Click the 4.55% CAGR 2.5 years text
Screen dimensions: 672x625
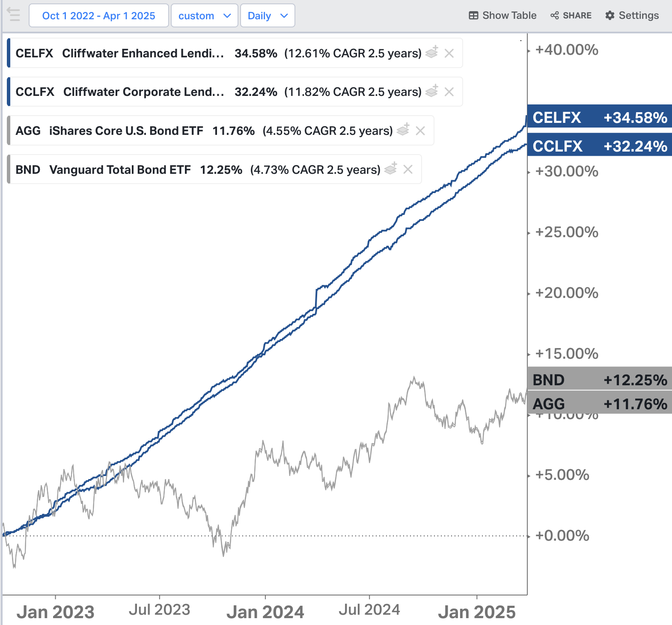tap(328, 131)
